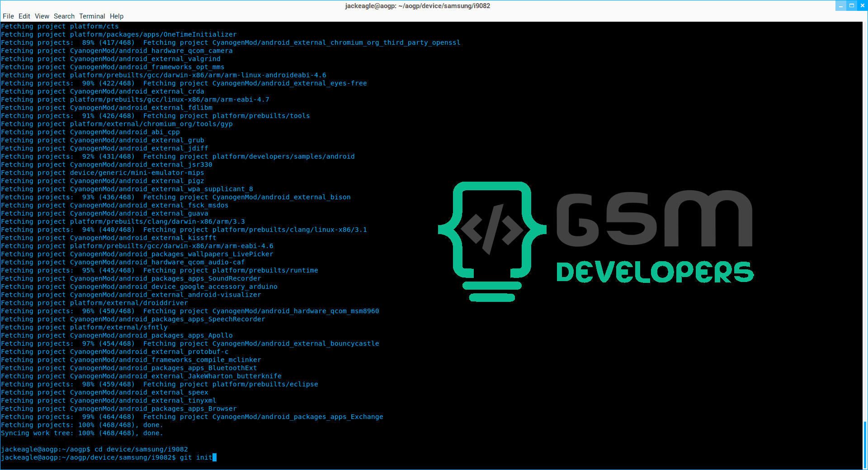Click the chromium_org/tools/gyp line

tap(117, 124)
